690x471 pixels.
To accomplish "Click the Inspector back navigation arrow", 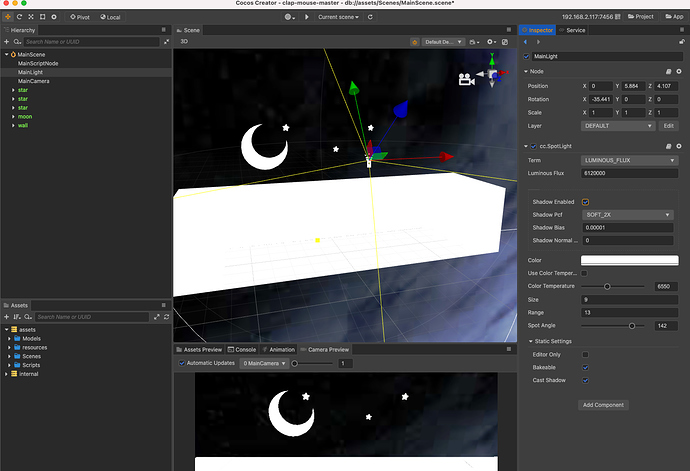I will [526, 42].
